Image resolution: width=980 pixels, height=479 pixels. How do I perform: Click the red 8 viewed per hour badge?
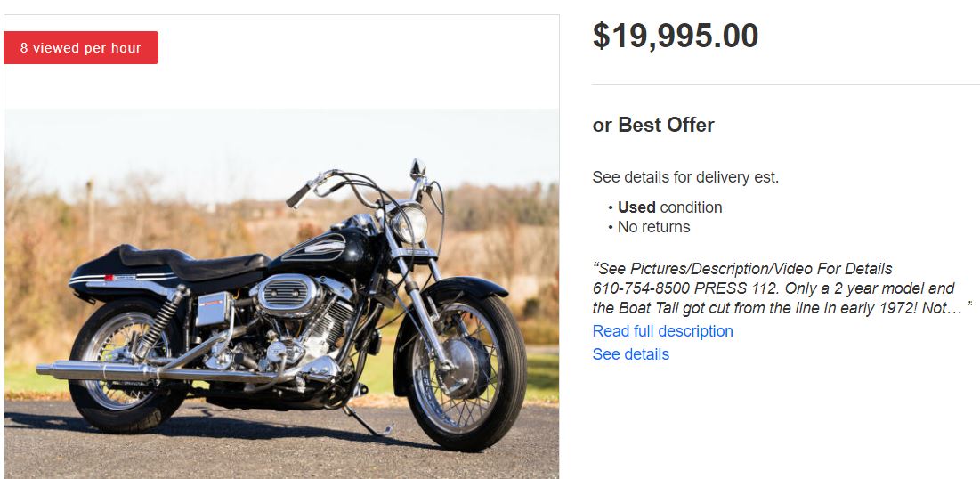coord(81,48)
